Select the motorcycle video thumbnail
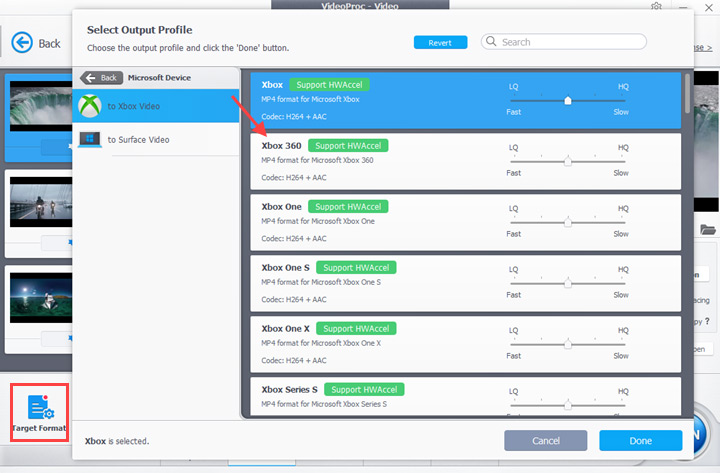This screenshot has height=473, width=720. click(x=41, y=202)
